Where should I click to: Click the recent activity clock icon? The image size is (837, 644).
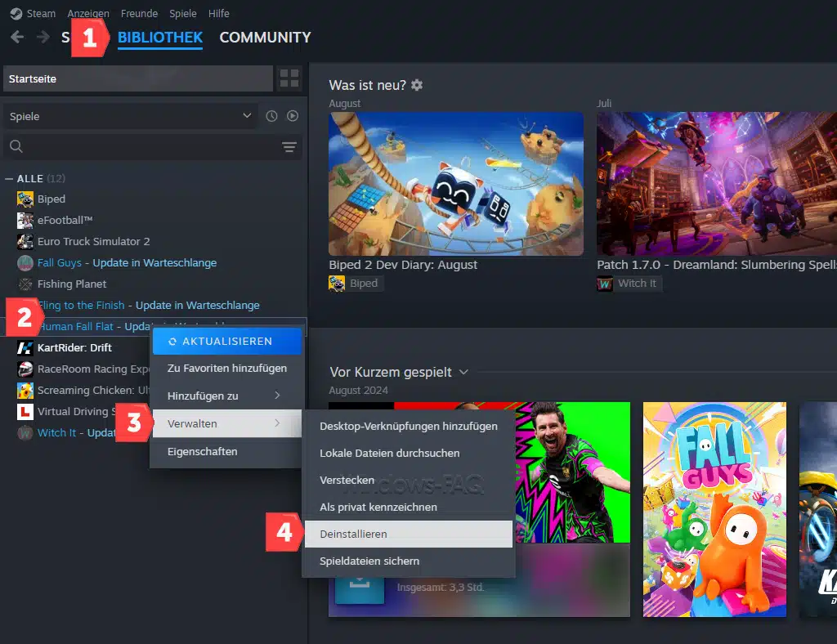coord(272,116)
